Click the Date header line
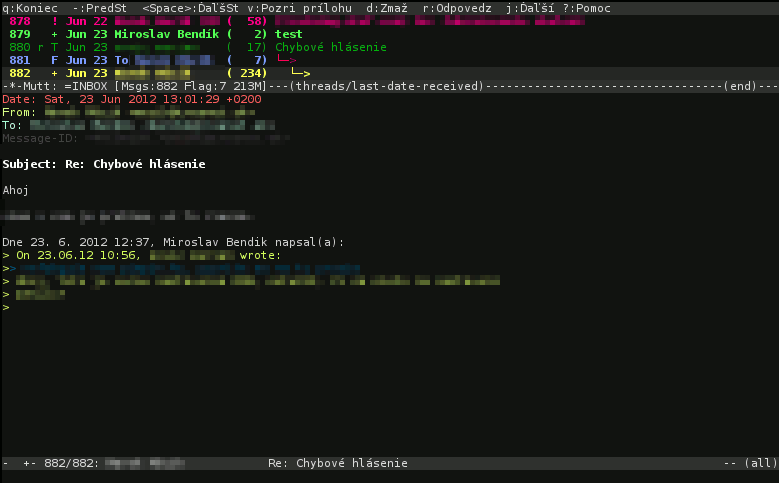The width and height of the screenshot is (779, 483). coord(132,99)
